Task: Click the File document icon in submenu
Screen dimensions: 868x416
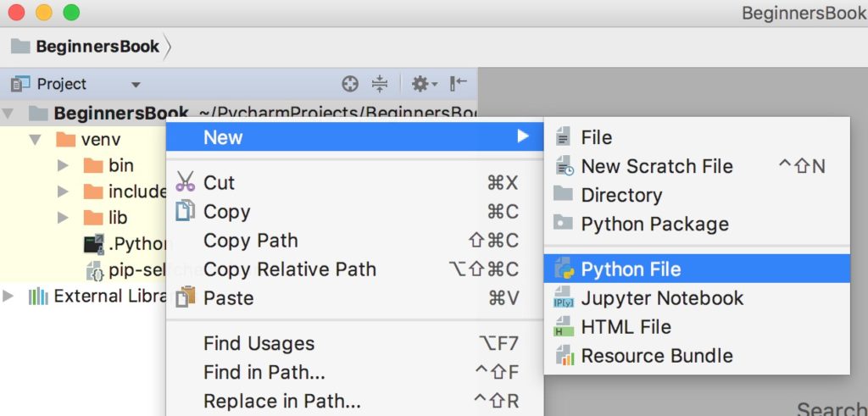Action: coord(563,136)
